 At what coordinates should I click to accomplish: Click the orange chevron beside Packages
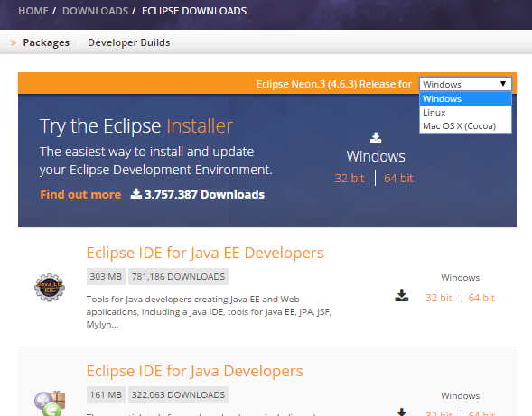[14, 42]
